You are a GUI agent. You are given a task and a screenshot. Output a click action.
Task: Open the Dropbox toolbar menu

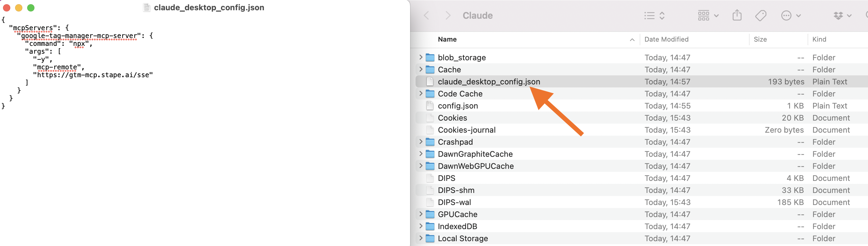(842, 15)
